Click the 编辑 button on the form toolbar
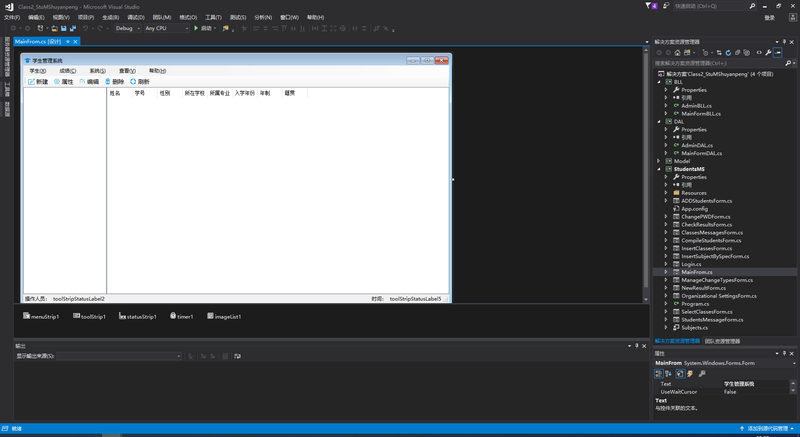Viewport: 800px width, 437px height. 89,82
